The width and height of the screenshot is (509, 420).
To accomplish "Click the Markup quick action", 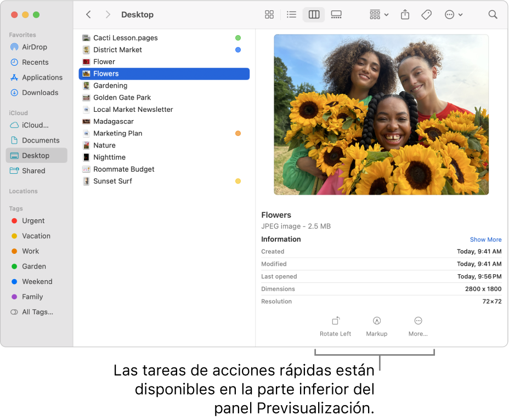I will (x=377, y=327).
